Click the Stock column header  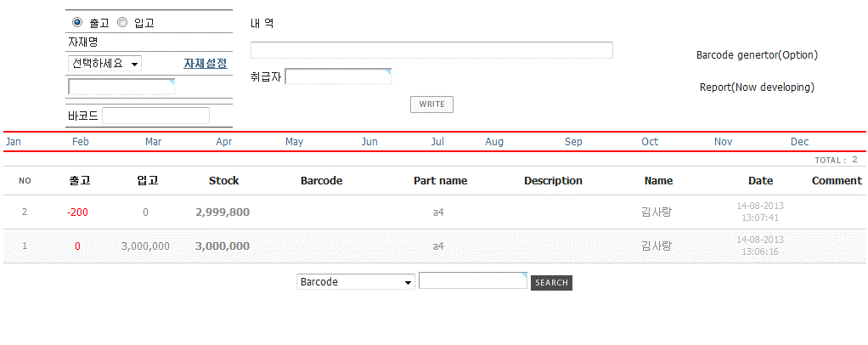pyautogui.click(x=223, y=181)
